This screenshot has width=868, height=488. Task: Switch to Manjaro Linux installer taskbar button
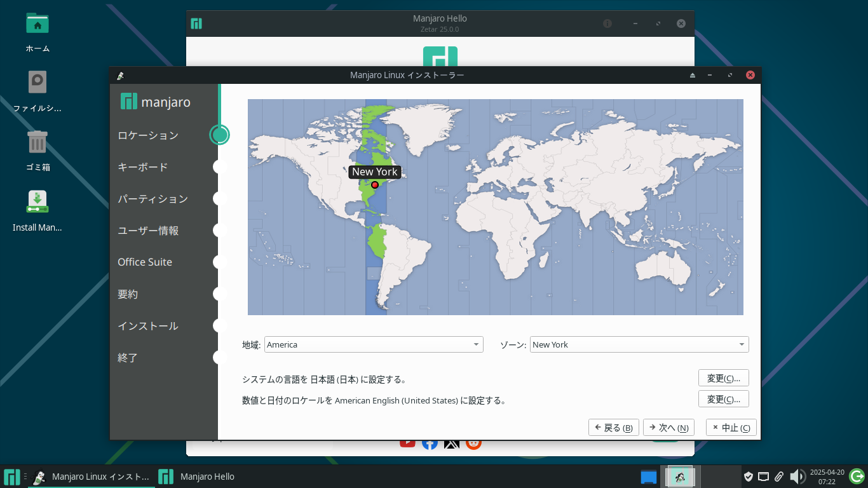coord(92,477)
